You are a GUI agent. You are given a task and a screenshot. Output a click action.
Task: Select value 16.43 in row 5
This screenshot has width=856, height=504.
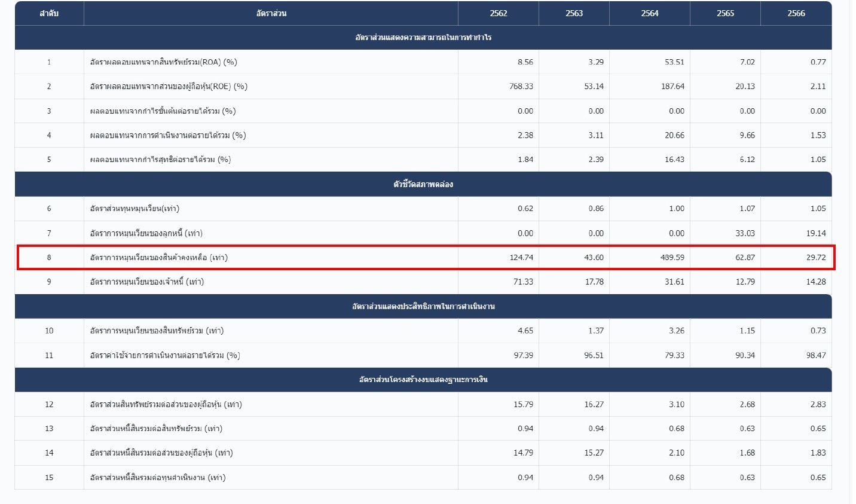tap(674, 160)
